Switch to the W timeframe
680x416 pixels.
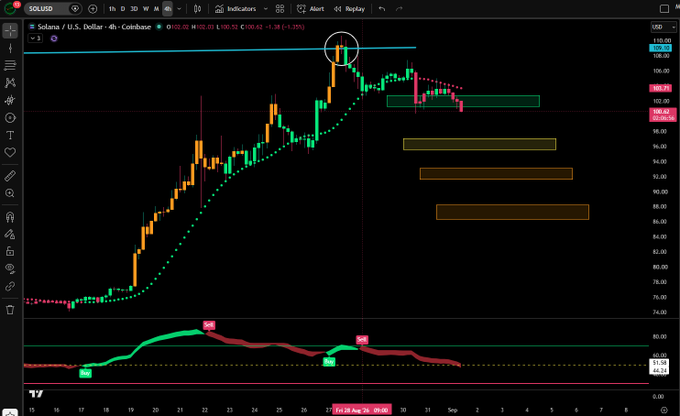click(146, 9)
